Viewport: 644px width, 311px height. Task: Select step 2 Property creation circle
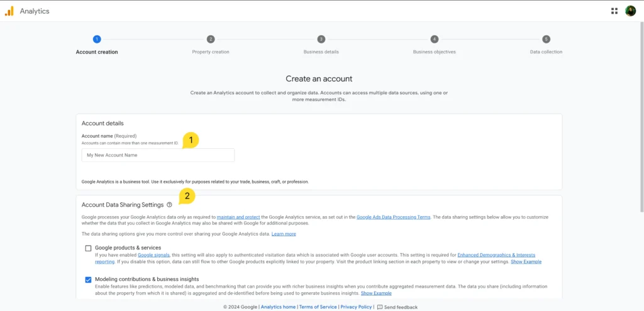pyautogui.click(x=211, y=40)
